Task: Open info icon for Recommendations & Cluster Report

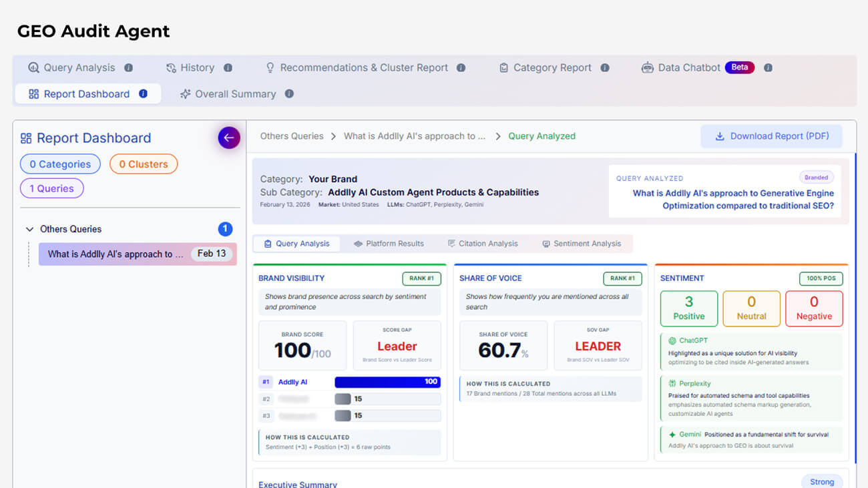Action: click(x=461, y=67)
